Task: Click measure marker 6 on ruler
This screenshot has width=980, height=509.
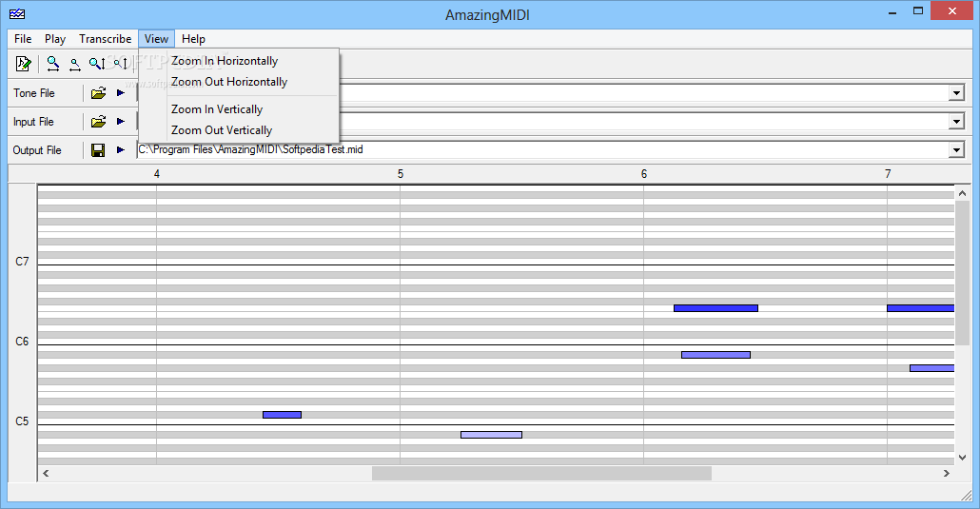Action: (x=644, y=174)
